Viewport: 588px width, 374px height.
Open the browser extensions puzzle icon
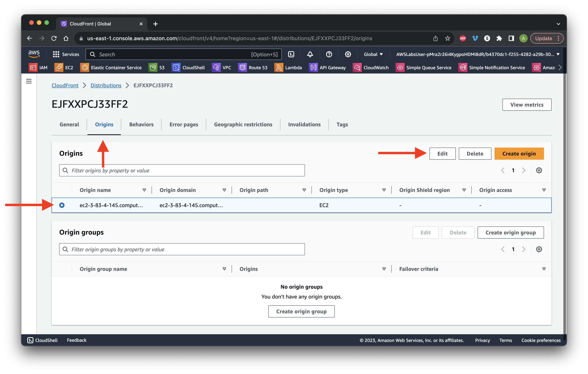(x=499, y=38)
